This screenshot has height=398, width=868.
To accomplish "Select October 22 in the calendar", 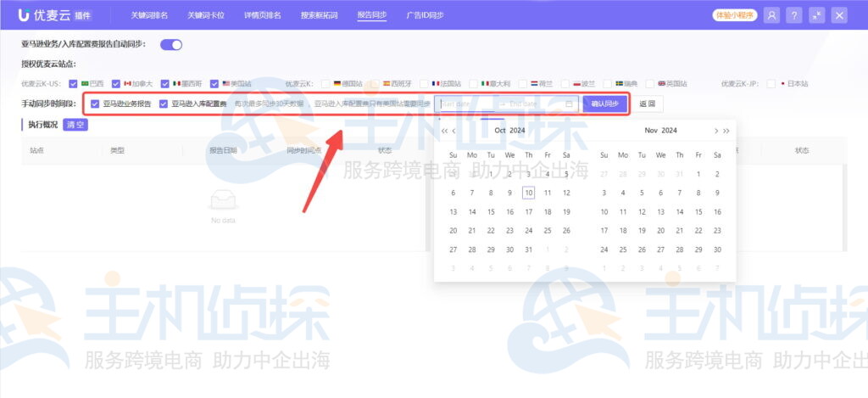I will click(491, 231).
